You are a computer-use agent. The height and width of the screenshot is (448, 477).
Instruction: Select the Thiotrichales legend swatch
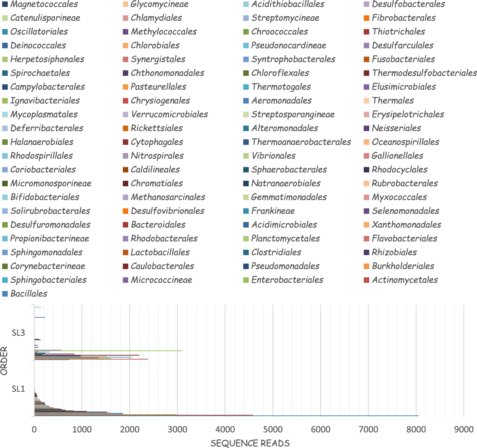pos(366,32)
